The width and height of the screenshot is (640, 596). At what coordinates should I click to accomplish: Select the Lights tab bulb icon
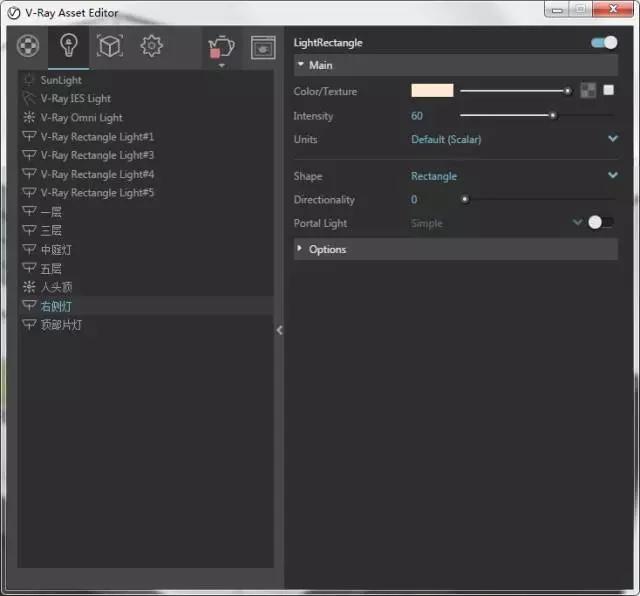tap(69, 46)
